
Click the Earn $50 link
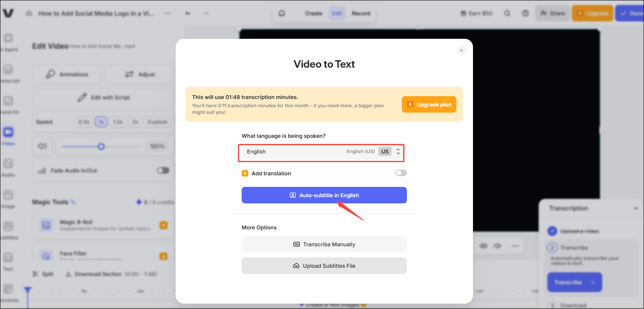pos(476,13)
